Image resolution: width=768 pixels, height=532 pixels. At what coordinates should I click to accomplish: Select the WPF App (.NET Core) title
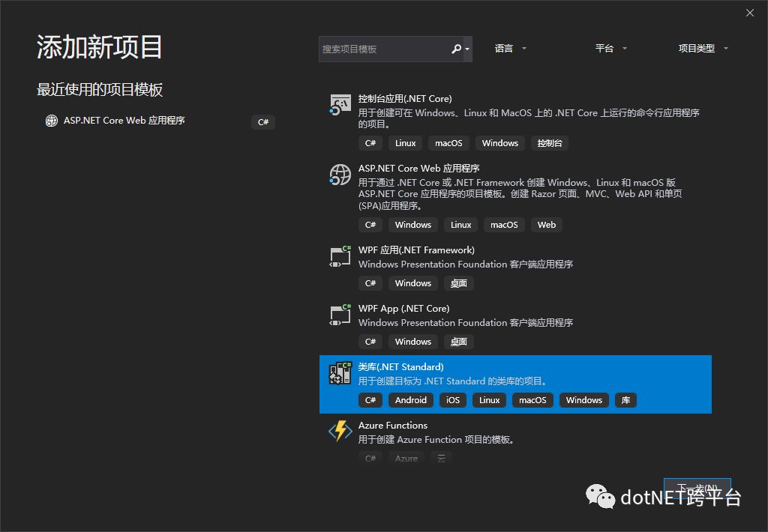tap(403, 308)
